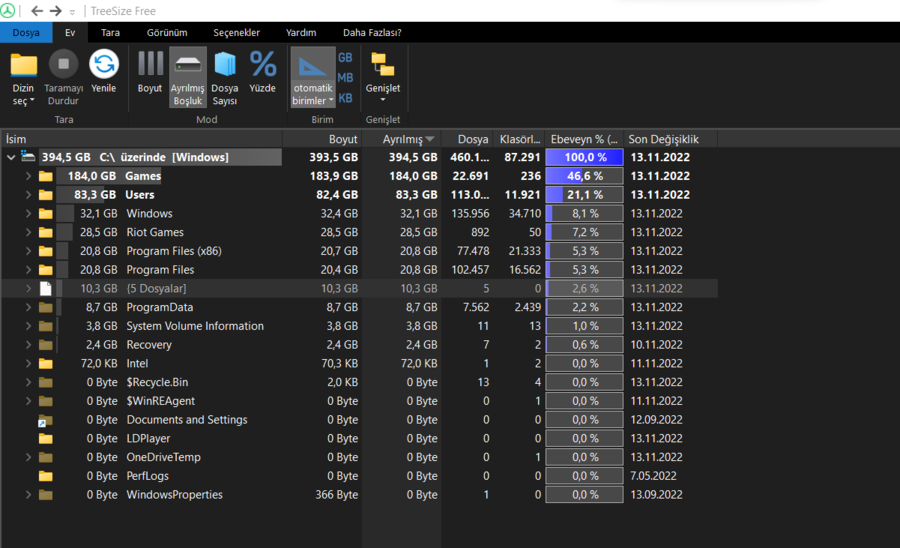This screenshot has width=900, height=548.
Task: Select the Riot Games folder row
Action: click(155, 232)
